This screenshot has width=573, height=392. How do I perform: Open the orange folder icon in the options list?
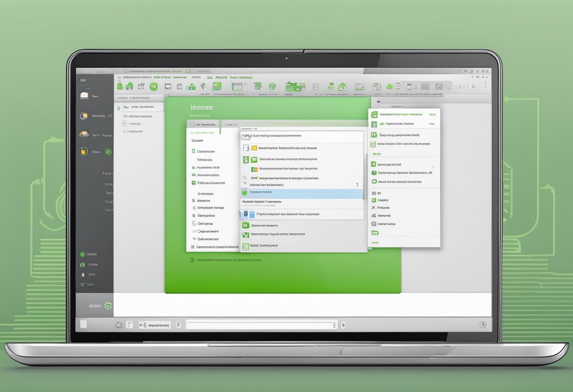(255, 170)
